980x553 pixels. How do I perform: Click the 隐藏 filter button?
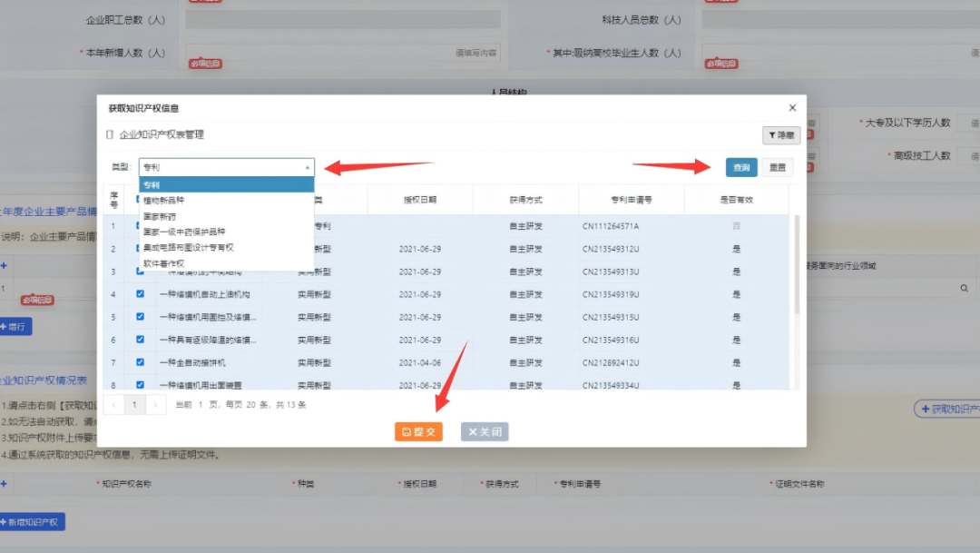click(780, 135)
